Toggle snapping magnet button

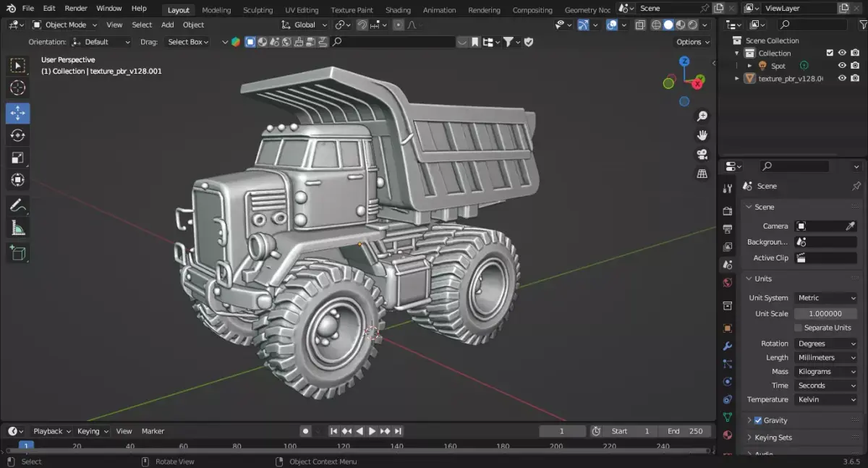point(362,25)
